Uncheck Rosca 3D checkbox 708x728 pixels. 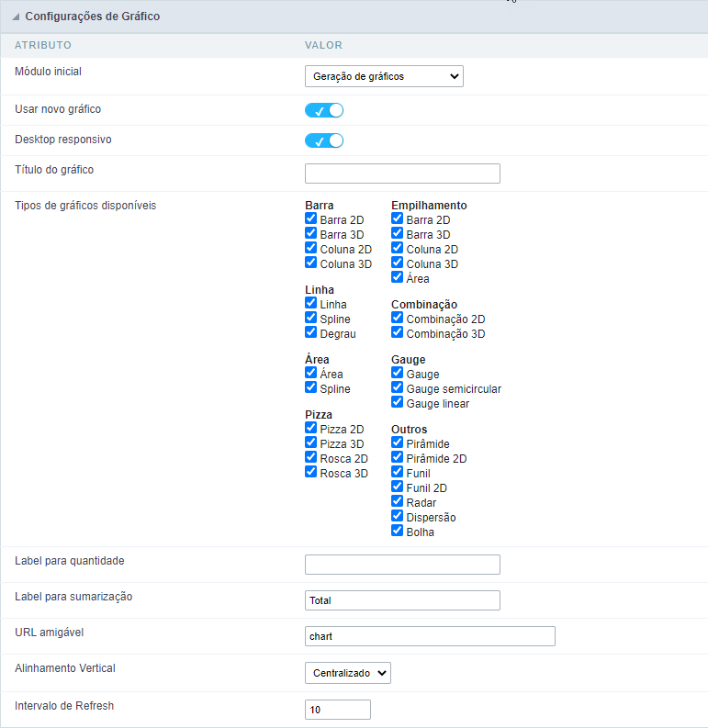310,472
